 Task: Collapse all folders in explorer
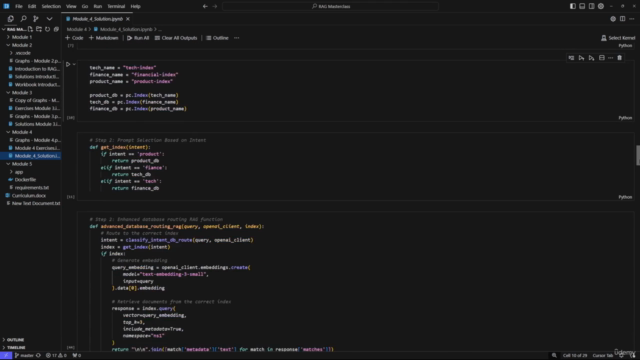pos(56,29)
